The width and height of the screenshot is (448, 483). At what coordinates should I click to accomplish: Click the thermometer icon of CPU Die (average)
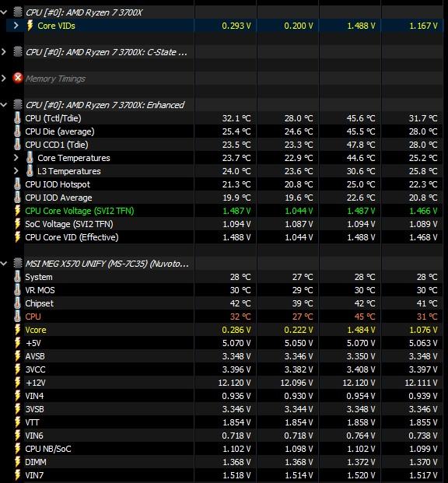[x=18, y=131]
